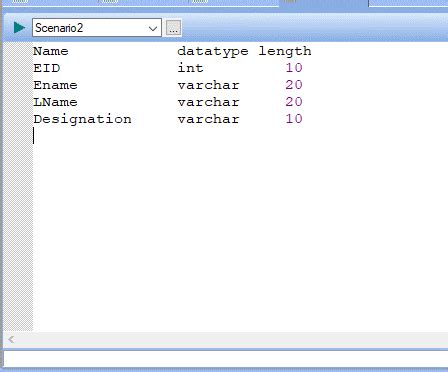Screen dimensions: 448x372
Task: Click the 'LName' field name
Action: point(55,102)
